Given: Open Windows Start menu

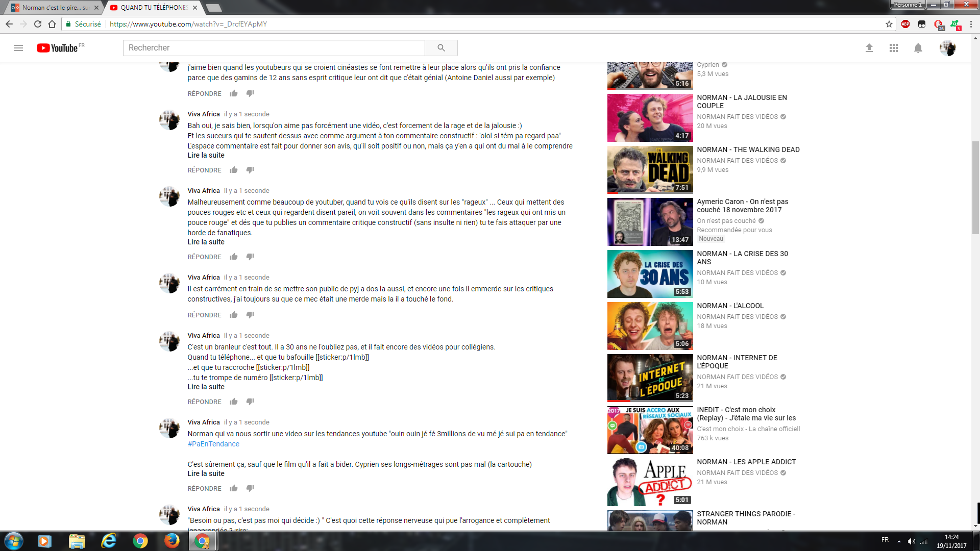Looking at the screenshot, I should [x=13, y=541].
